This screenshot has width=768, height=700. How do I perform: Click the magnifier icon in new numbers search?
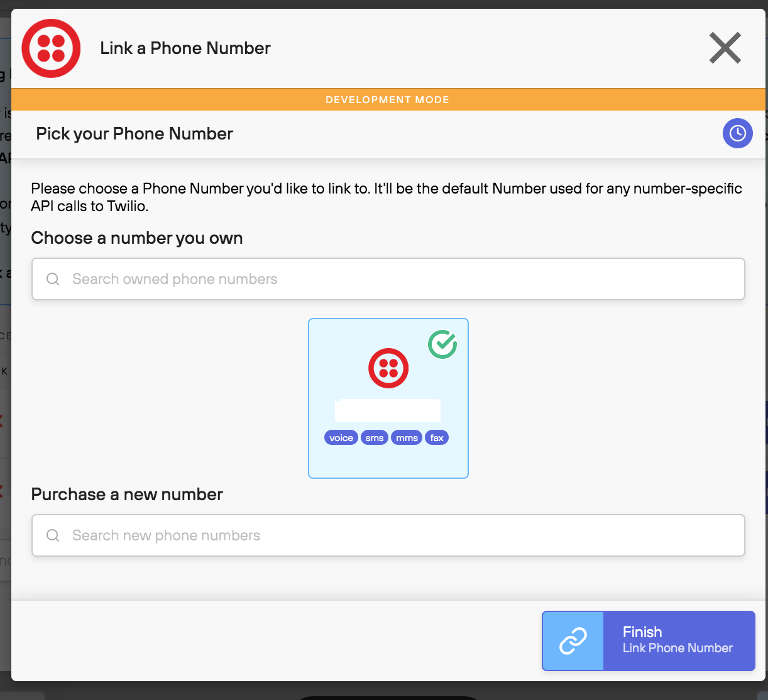coord(53,535)
